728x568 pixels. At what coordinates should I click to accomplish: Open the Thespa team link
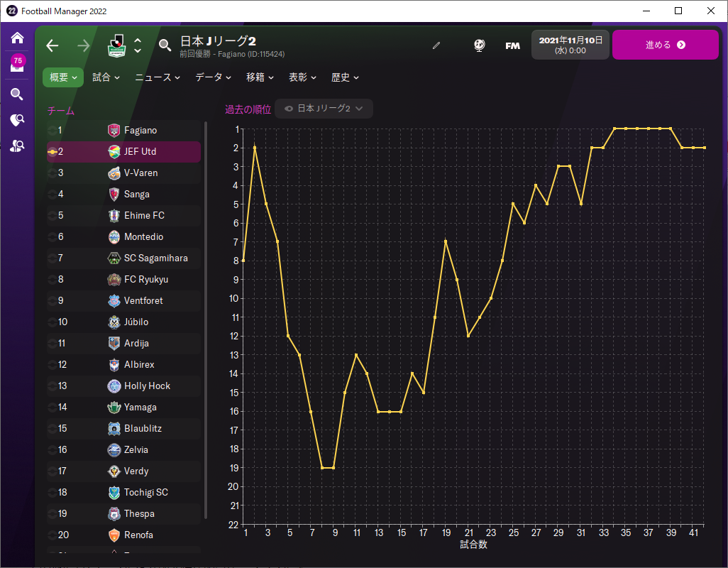[139, 514]
